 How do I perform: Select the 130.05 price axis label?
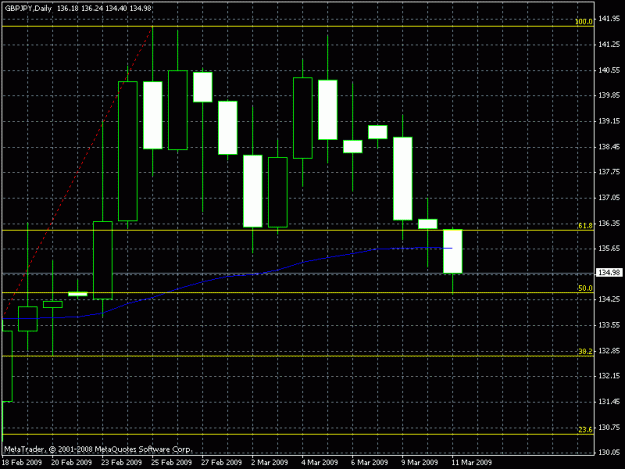point(609,452)
